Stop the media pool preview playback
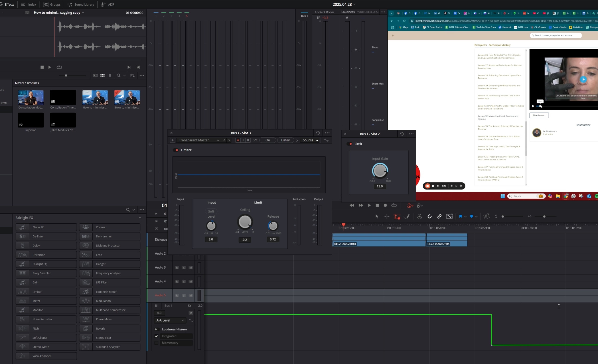This screenshot has height=364, width=598. [x=42, y=67]
